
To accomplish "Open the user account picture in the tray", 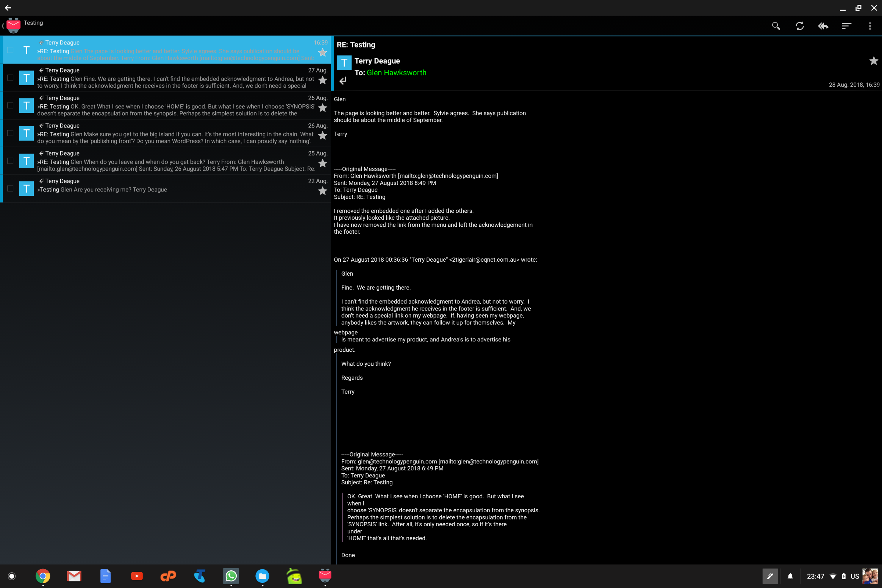I will 870,576.
